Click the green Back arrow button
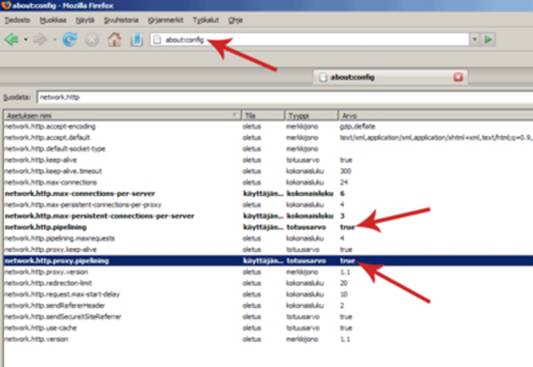This screenshot has width=533, height=367. pyautogui.click(x=12, y=39)
